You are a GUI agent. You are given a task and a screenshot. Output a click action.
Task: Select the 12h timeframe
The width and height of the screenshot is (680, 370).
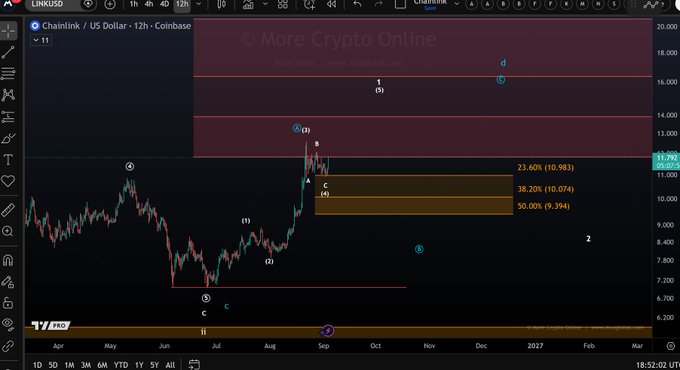[182, 4]
